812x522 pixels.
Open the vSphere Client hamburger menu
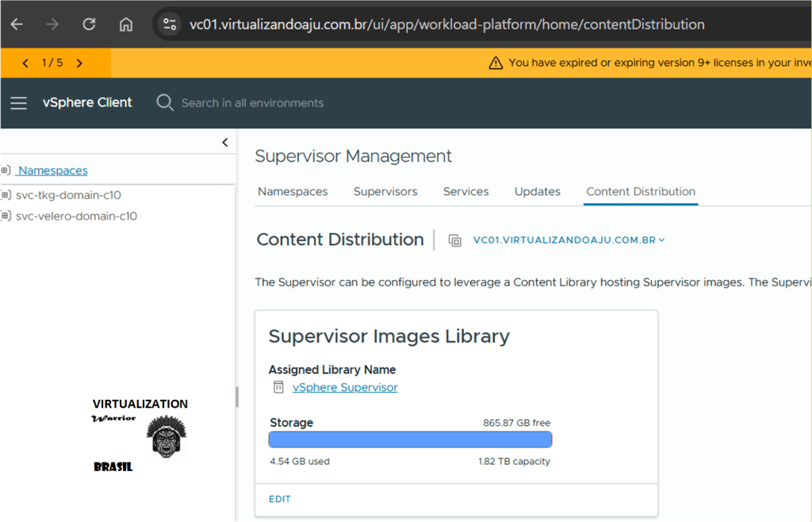(18, 103)
